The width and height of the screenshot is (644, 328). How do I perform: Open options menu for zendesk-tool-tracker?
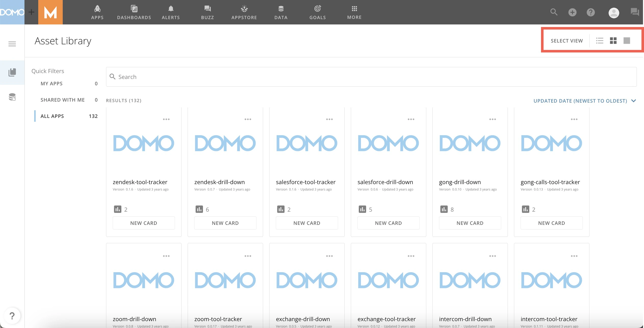tap(166, 119)
